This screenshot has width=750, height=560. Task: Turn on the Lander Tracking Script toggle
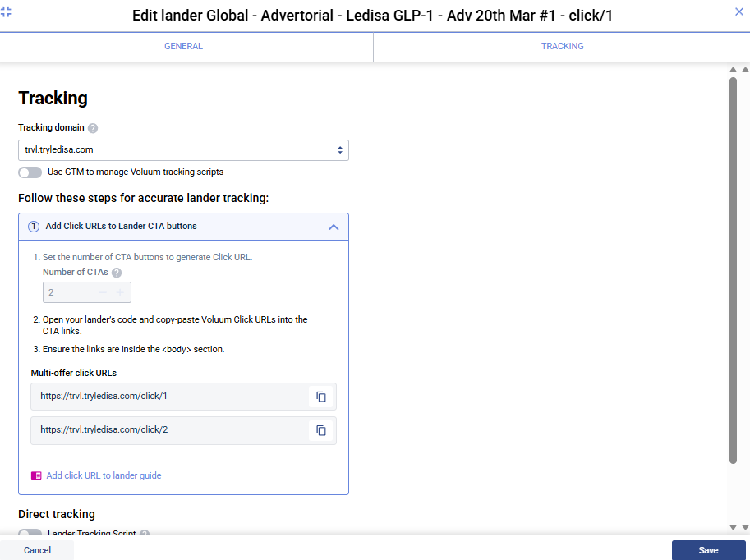[30, 534]
